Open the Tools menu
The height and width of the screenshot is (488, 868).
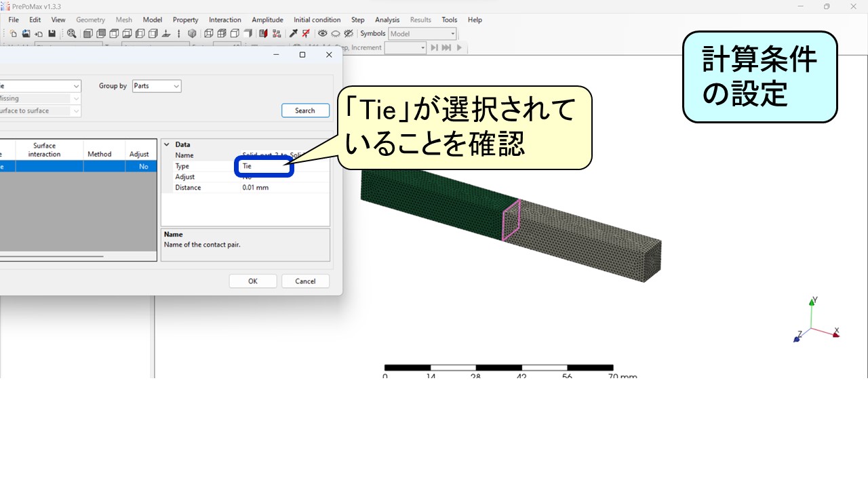pos(450,20)
